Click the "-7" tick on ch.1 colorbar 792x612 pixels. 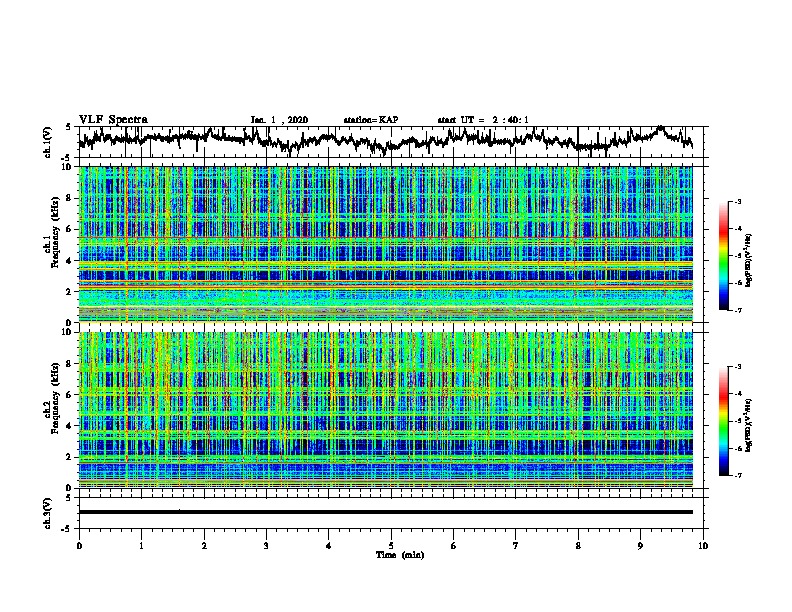pyautogui.click(x=737, y=310)
